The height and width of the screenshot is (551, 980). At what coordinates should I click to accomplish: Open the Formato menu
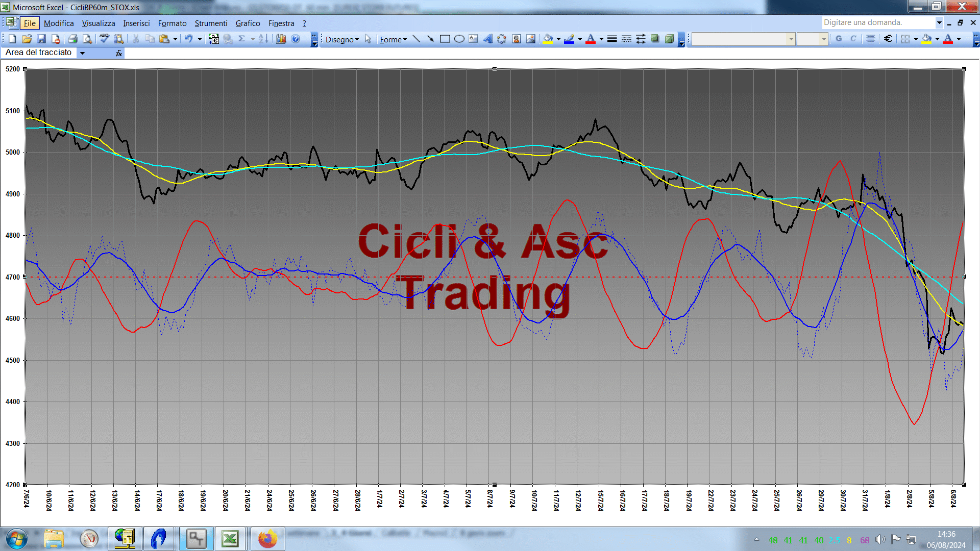click(172, 23)
